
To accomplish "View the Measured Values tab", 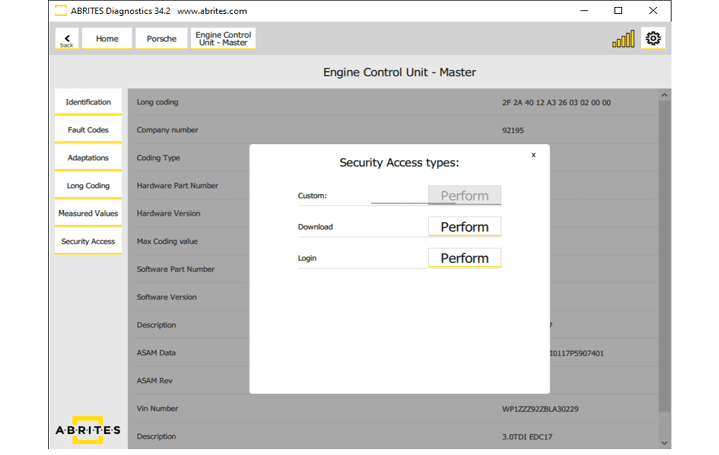I will click(x=88, y=213).
